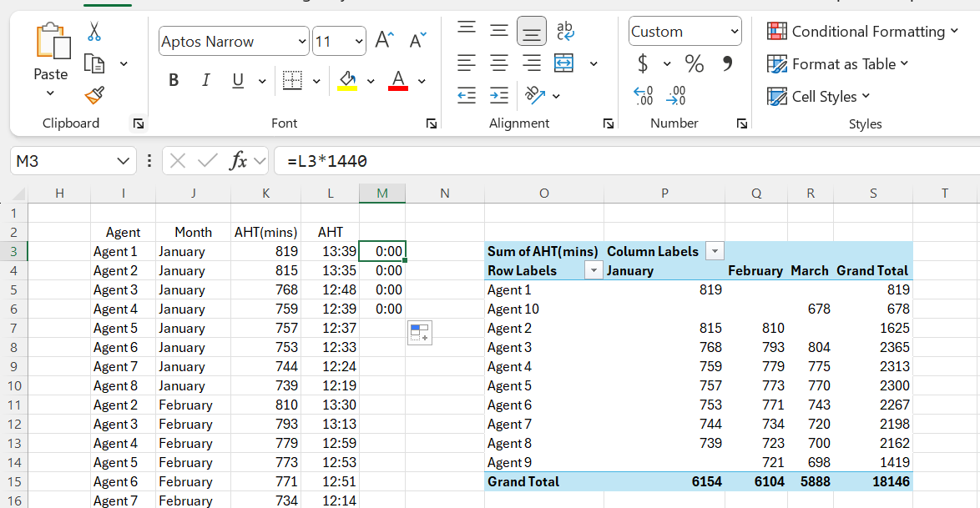Open Row Labels filter dropdown in pivot
This screenshot has height=508, width=980.
(594, 270)
